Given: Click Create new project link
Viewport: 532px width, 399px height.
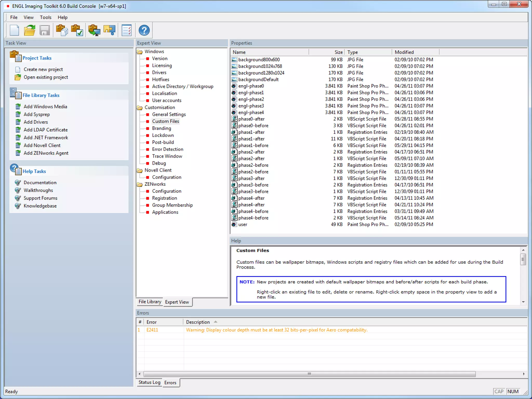Looking at the screenshot, I should click(43, 69).
